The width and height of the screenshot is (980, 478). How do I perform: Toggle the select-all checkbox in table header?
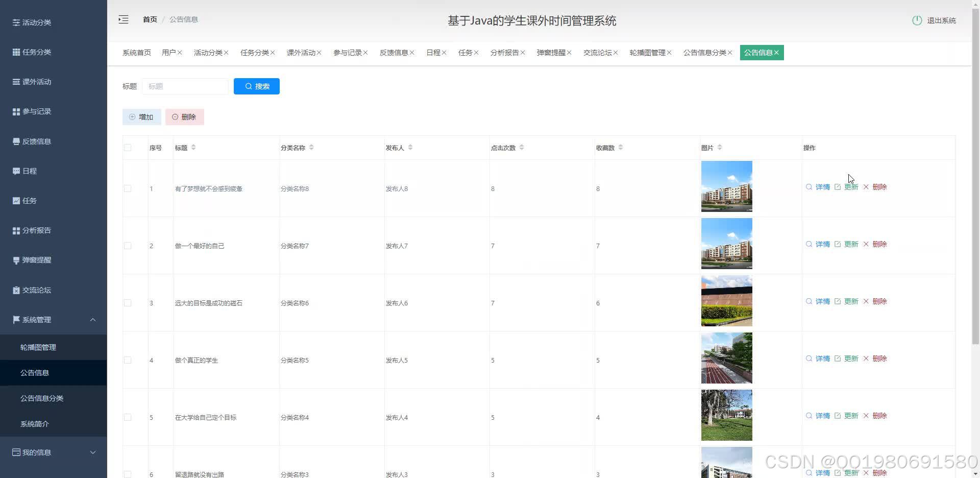[x=128, y=147]
